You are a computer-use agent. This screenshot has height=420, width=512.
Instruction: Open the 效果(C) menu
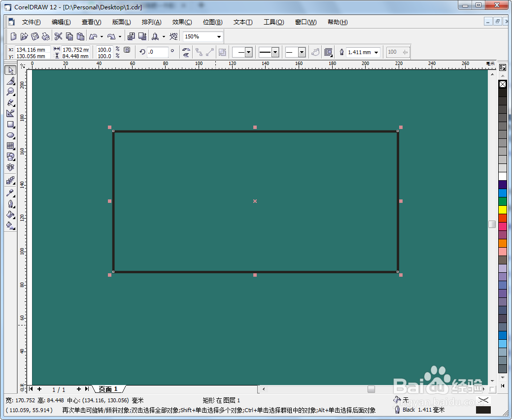(x=182, y=22)
